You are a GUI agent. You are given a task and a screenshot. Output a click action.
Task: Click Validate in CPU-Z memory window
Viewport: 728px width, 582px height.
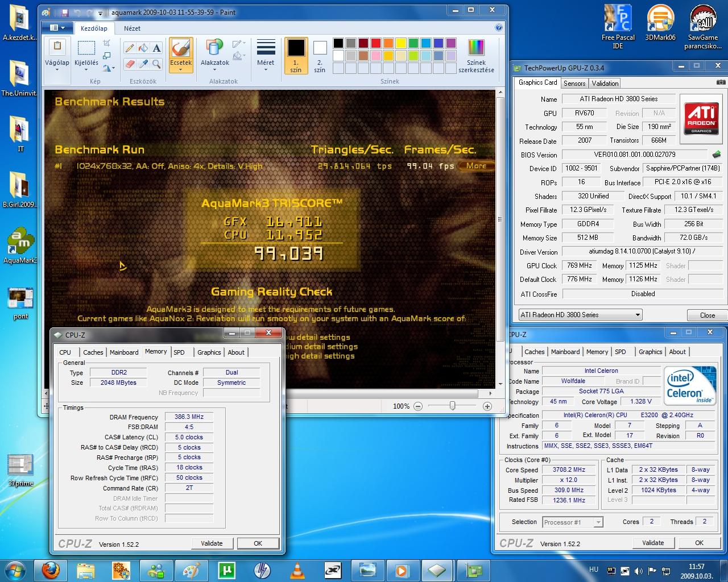(x=212, y=543)
